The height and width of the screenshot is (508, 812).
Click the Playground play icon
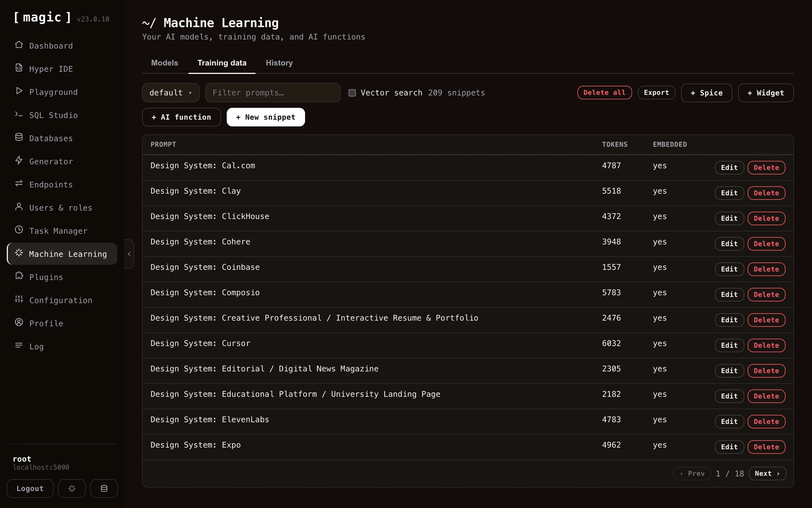pyautogui.click(x=19, y=91)
